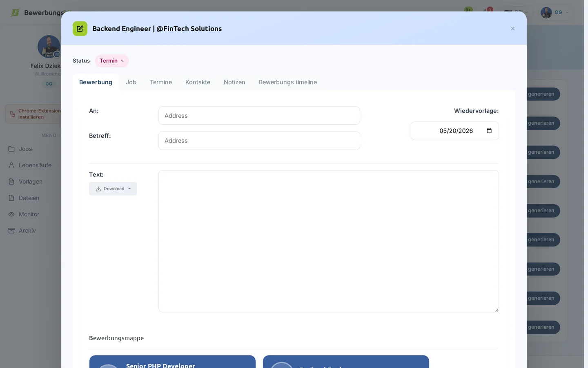Focus the Betreff input field
The image size is (588, 368).
click(x=259, y=141)
